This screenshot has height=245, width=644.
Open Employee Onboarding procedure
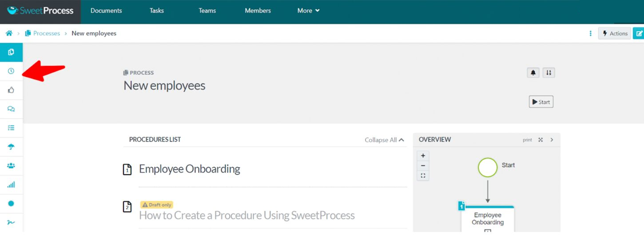(x=190, y=169)
